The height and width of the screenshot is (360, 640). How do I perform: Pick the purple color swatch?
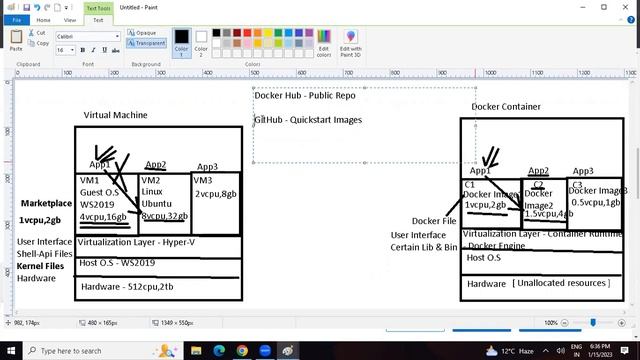[x=309, y=33]
